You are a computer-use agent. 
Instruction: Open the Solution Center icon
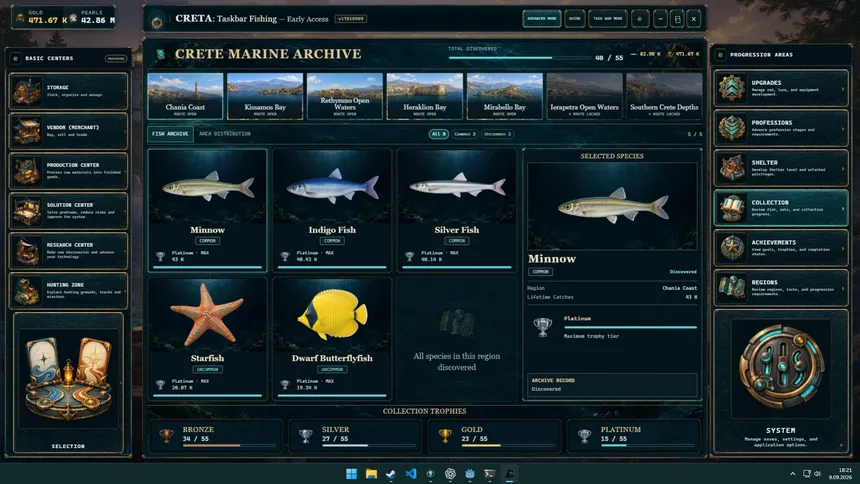point(27,211)
